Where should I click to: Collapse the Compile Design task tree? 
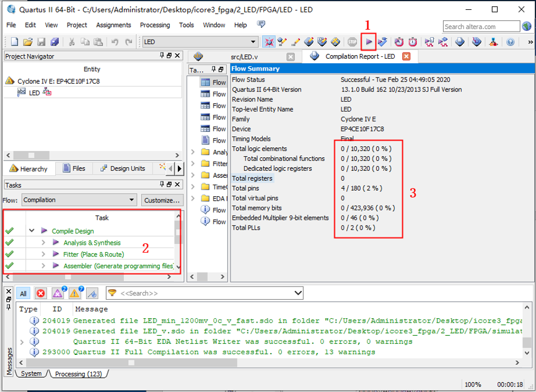tap(32, 231)
